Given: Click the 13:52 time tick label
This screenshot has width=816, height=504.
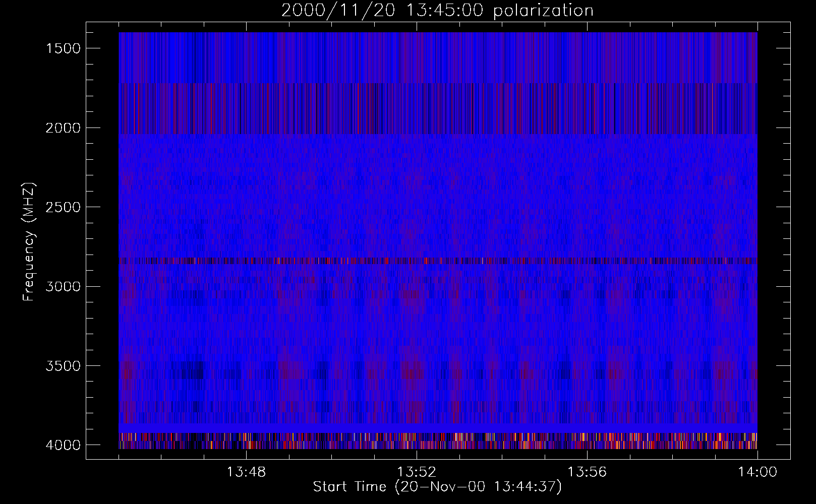Looking at the screenshot, I should click(417, 472).
